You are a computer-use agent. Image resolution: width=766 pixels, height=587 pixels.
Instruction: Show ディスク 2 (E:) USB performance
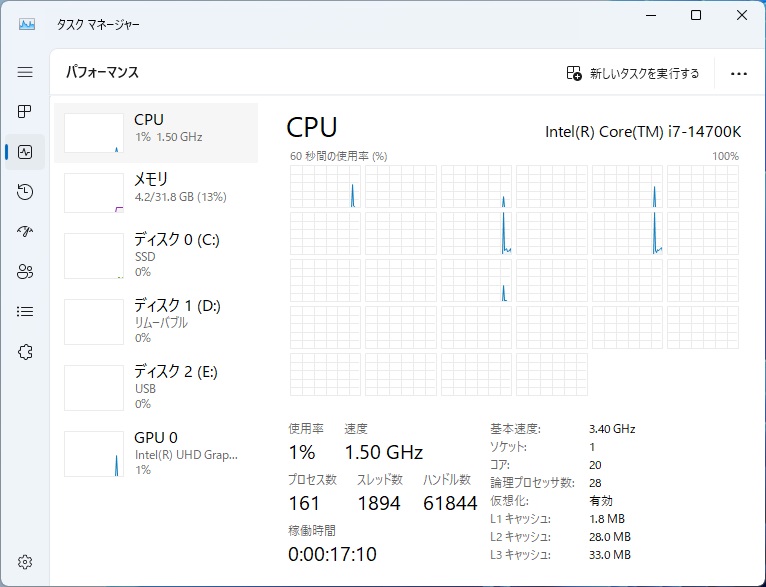(x=155, y=388)
